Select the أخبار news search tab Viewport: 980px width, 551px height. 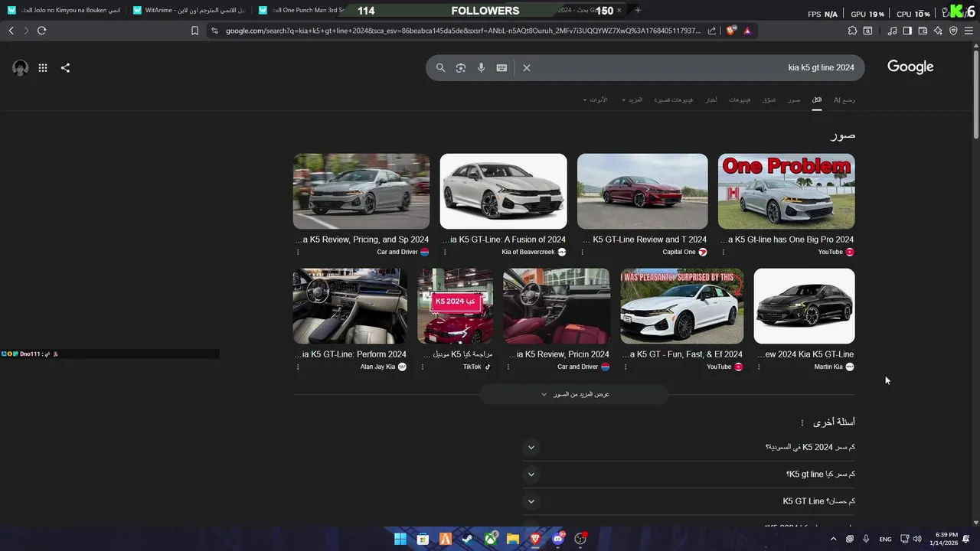pyautogui.click(x=711, y=100)
